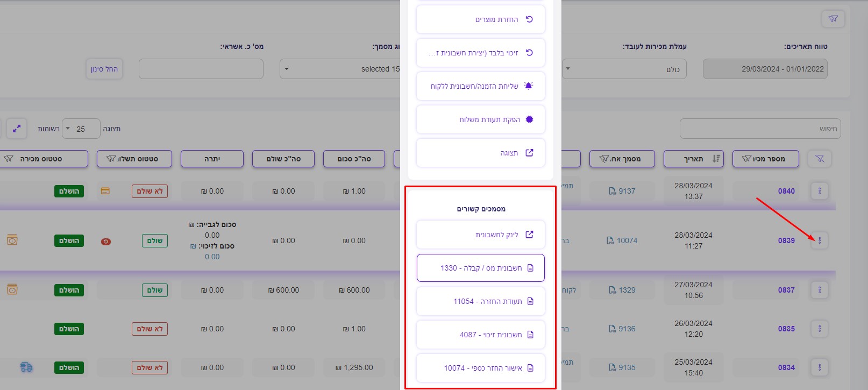Expand the עמלת מכירות לעובד dropdown

pyautogui.click(x=624, y=69)
